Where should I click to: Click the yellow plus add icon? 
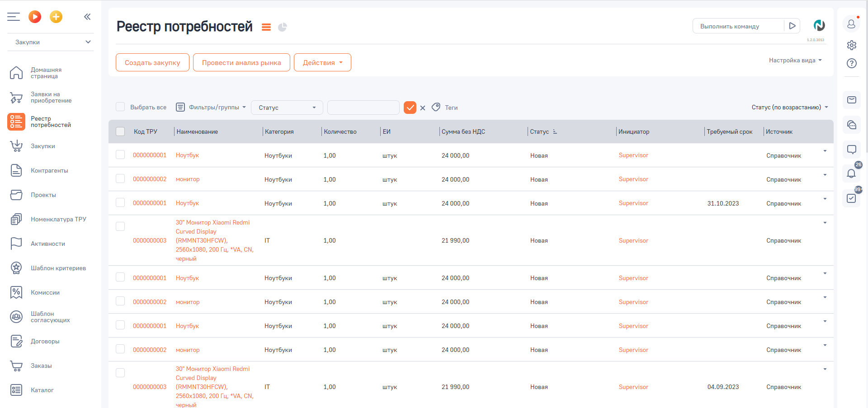tap(56, 17)
